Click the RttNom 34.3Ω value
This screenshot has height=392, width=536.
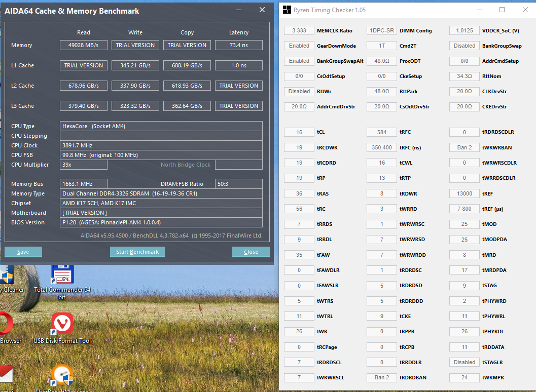tap(464, 76)
